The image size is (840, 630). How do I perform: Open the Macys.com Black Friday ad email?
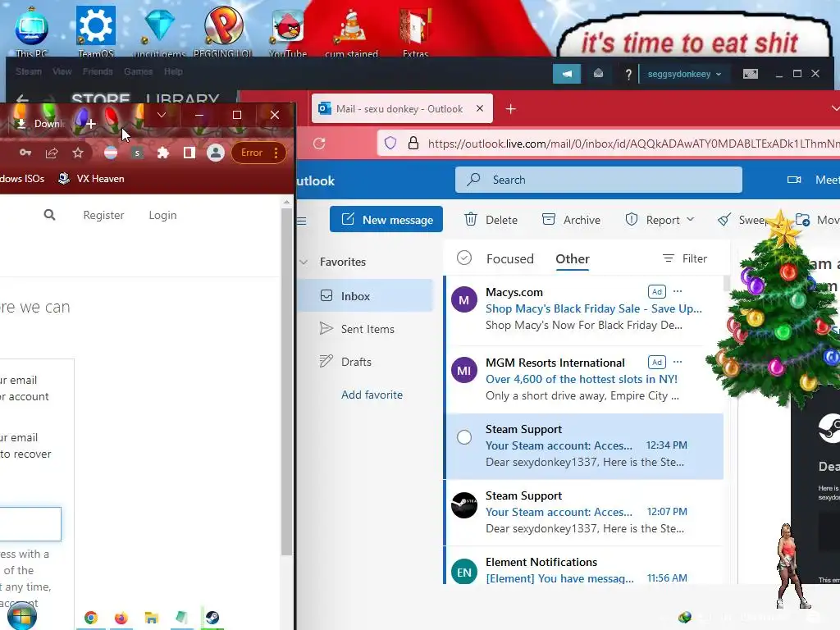coord(584,309)
